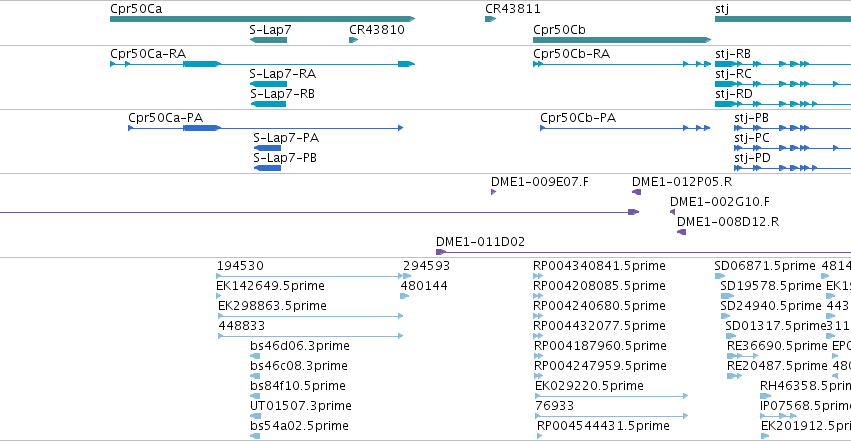Select the S-Lap7-RB transcript
Screen dimensions: 851x441
[x=268, y=104]
